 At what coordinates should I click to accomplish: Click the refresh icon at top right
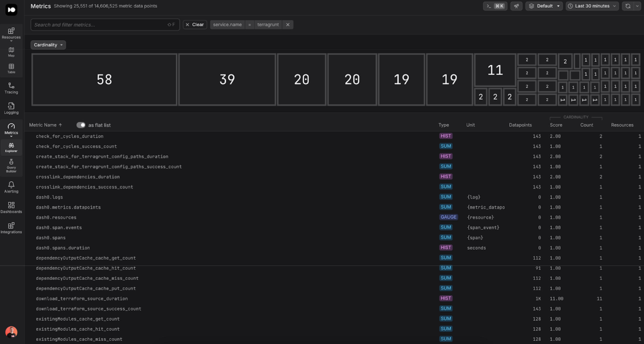(628, 6)
